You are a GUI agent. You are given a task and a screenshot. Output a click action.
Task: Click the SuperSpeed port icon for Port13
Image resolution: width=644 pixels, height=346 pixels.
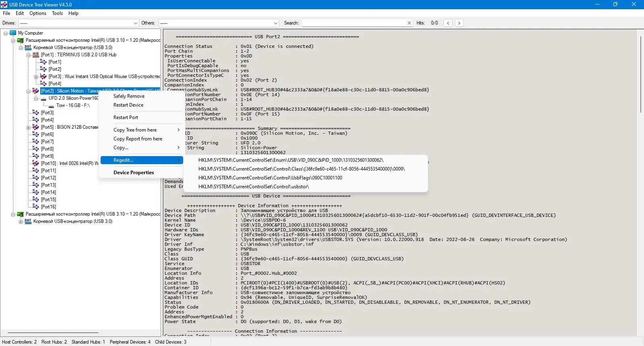tap(36, 185)
